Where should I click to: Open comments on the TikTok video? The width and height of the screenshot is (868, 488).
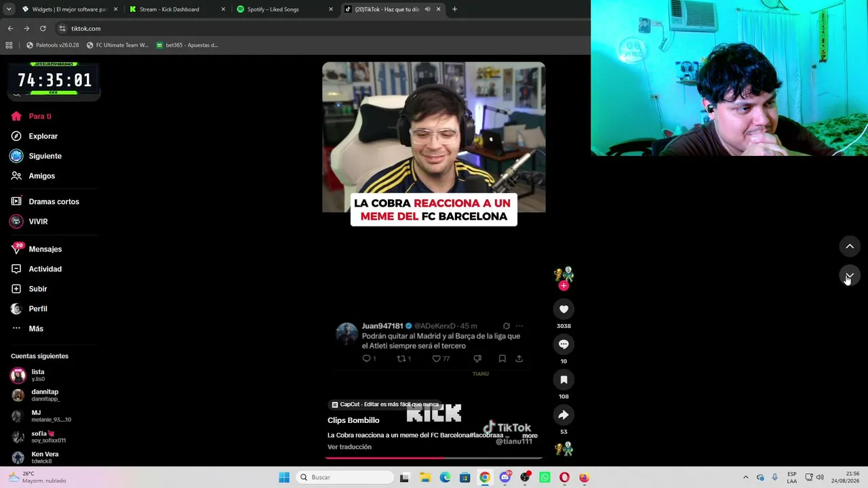(x=564, y=344)
